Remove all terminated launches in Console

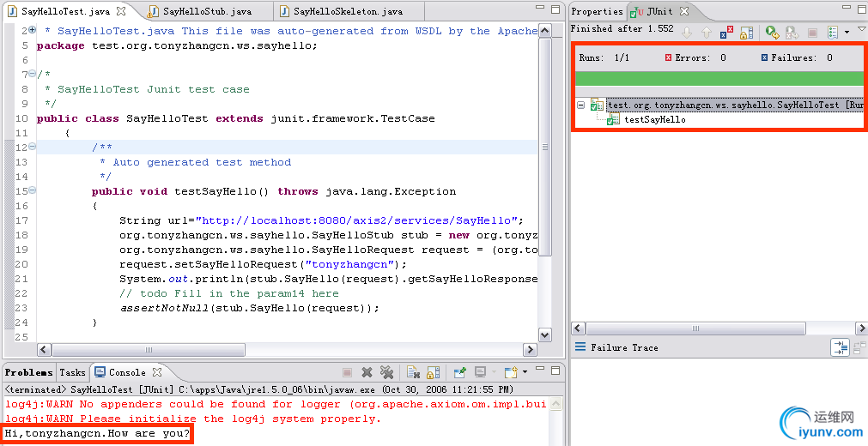tap(386, 372)
